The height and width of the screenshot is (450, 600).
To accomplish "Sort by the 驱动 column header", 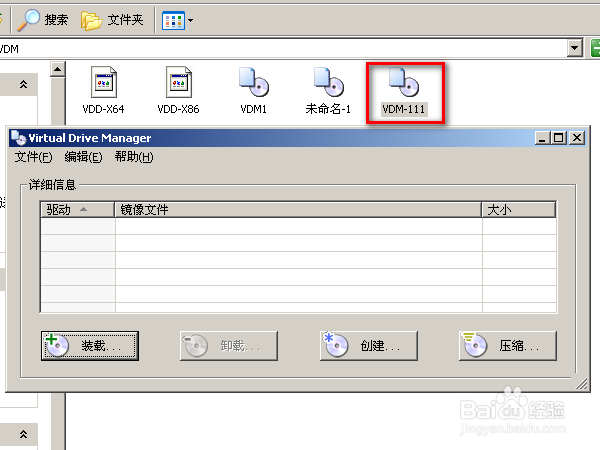I will tap(78, 210).
